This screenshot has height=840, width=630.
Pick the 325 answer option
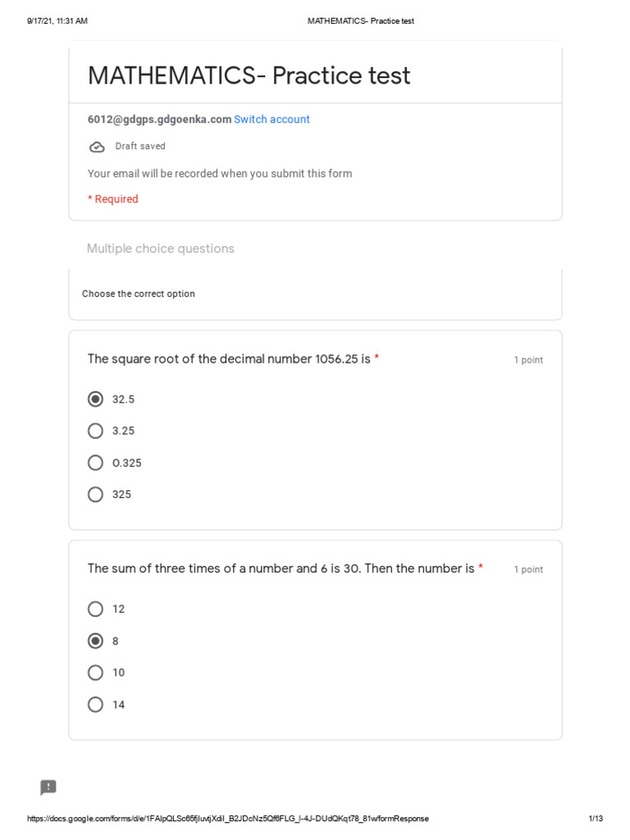[x=96, y=495]
